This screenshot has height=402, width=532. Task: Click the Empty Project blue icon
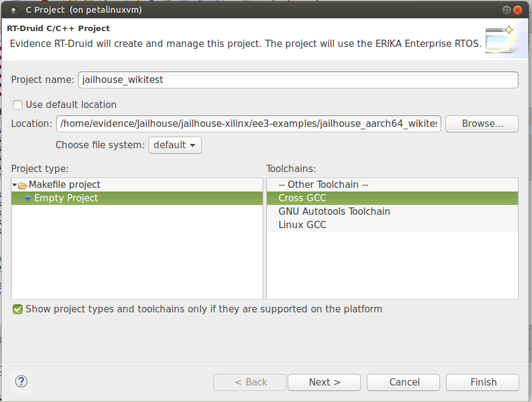(x=28, y=198)
